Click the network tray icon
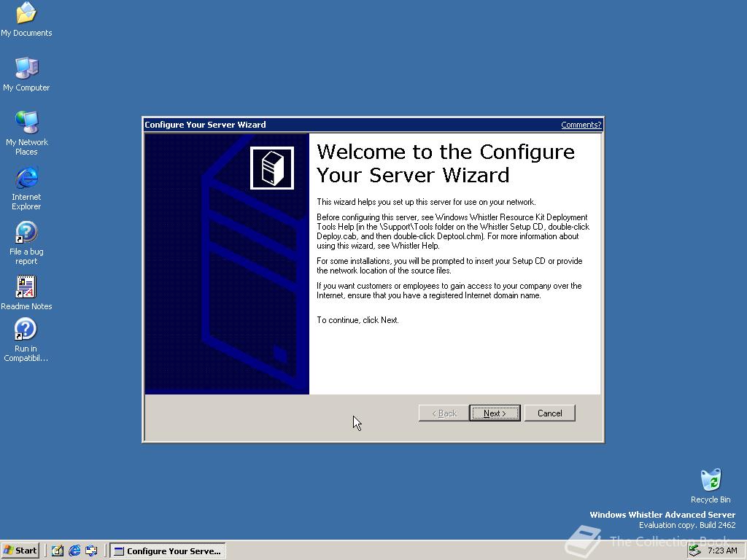Image resolution: width=747 pixels, height=560 pixels. [x=695, y=551]
